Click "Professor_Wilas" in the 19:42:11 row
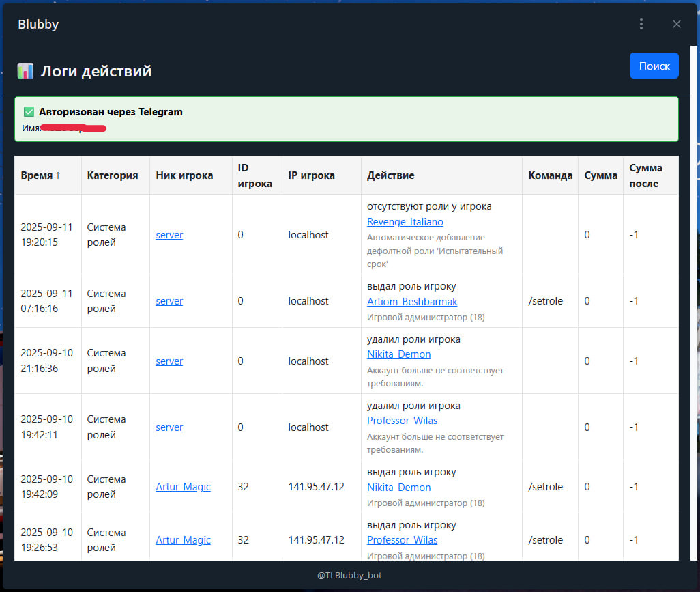The height and width of the screenshot is (592, 700). click(x=403, y=421)
